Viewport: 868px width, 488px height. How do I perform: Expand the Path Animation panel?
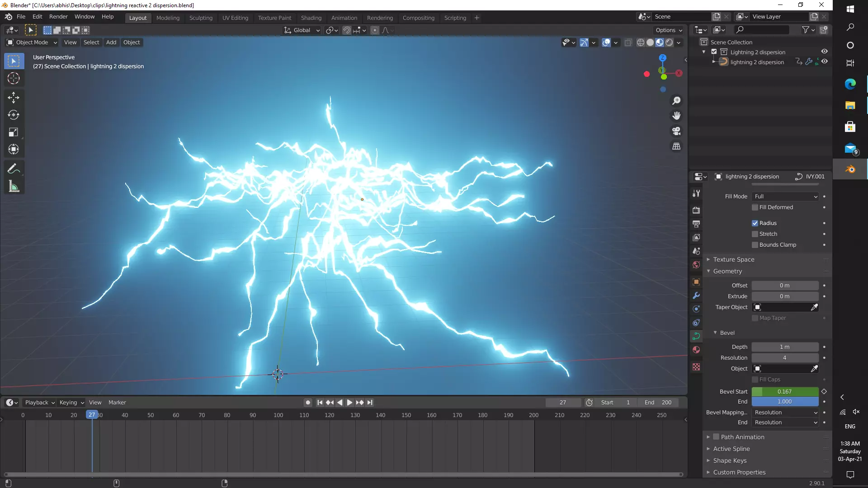742,437
